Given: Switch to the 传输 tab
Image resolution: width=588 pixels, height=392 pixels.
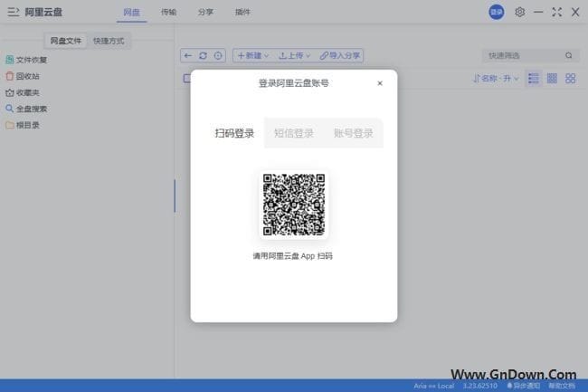Looking at the screenshot, I should click(x=168, y=12).
